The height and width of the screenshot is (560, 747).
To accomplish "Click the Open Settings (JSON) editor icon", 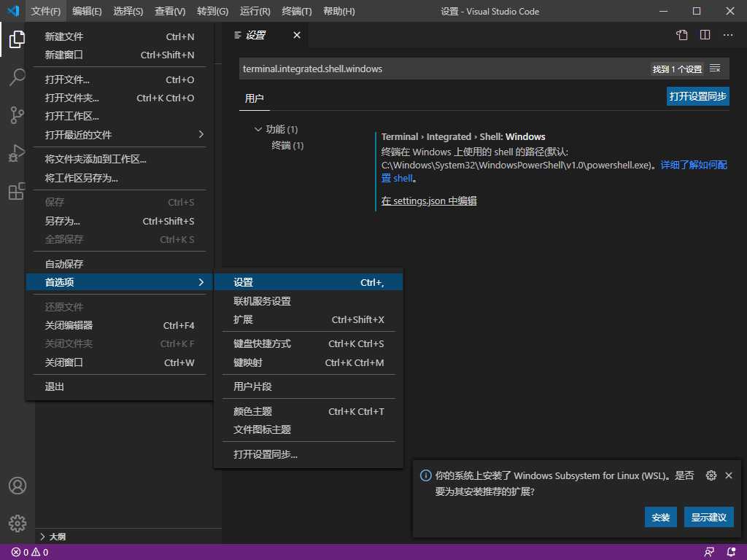I will coord(682,35).
